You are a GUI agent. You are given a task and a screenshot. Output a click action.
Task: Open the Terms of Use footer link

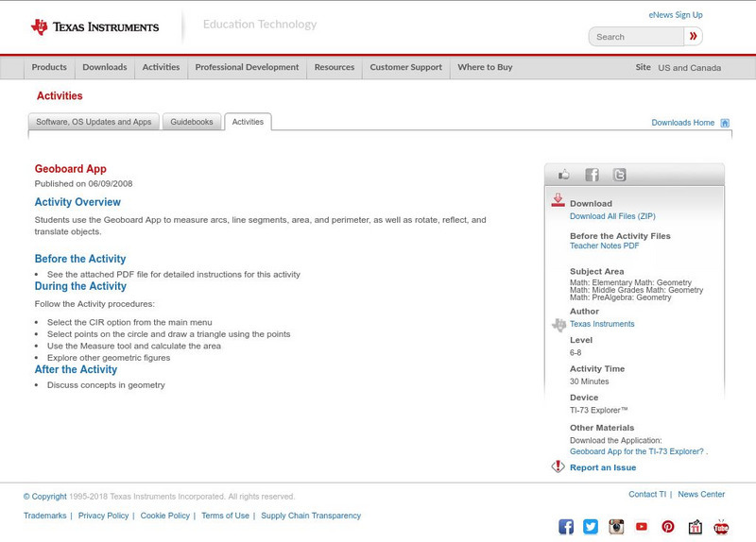225,516
